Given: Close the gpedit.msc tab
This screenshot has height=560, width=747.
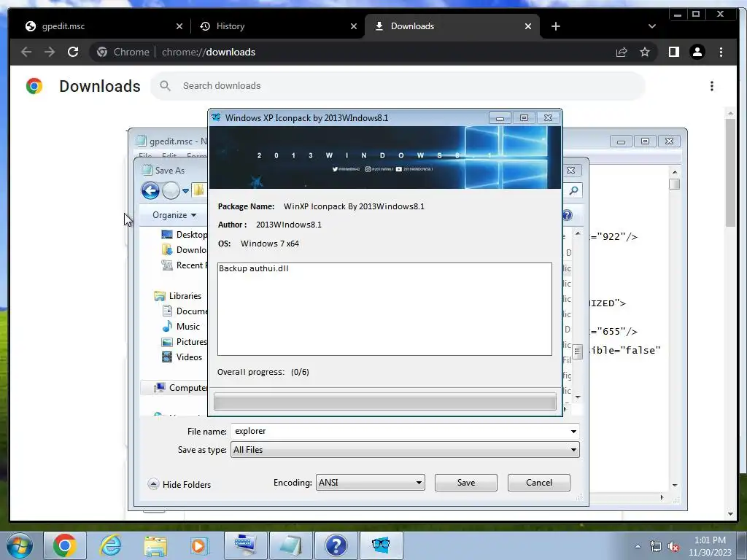Looking at the screenshot, I should click(x=179, y=26).
